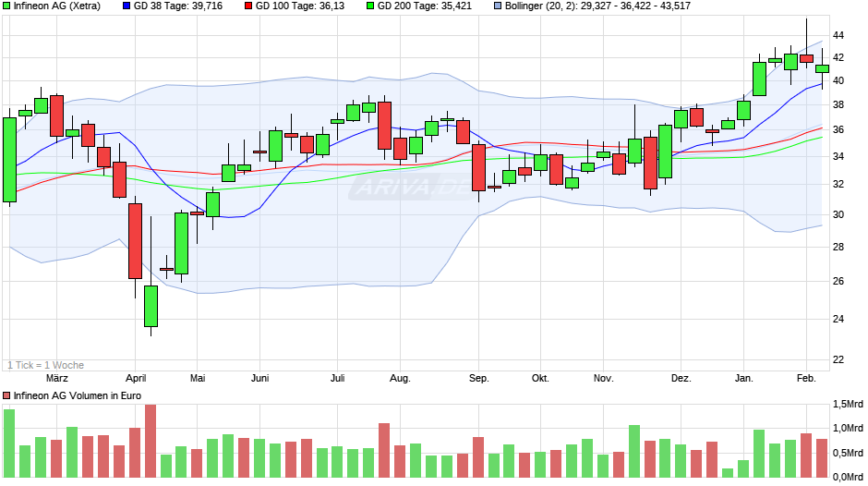Click the long red candlestick in early September
This screenshot has width=868, height=486.
coord(479,168)
